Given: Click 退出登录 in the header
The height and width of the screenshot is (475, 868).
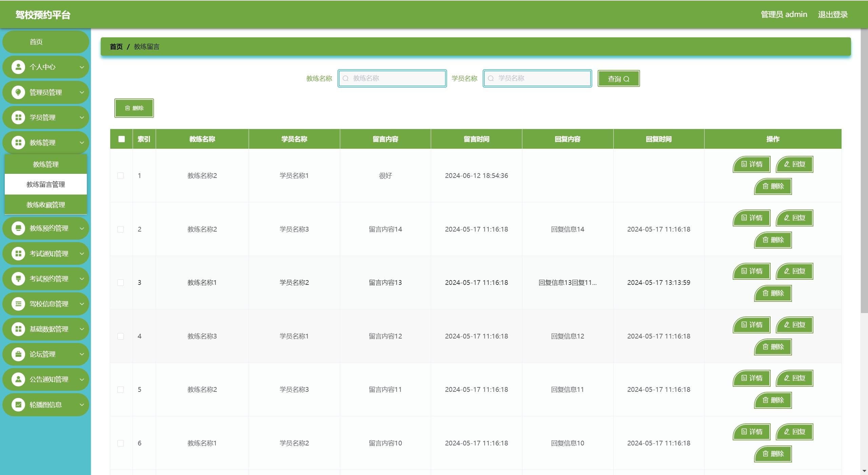Looking at the screenshot, I should [832, 14].
